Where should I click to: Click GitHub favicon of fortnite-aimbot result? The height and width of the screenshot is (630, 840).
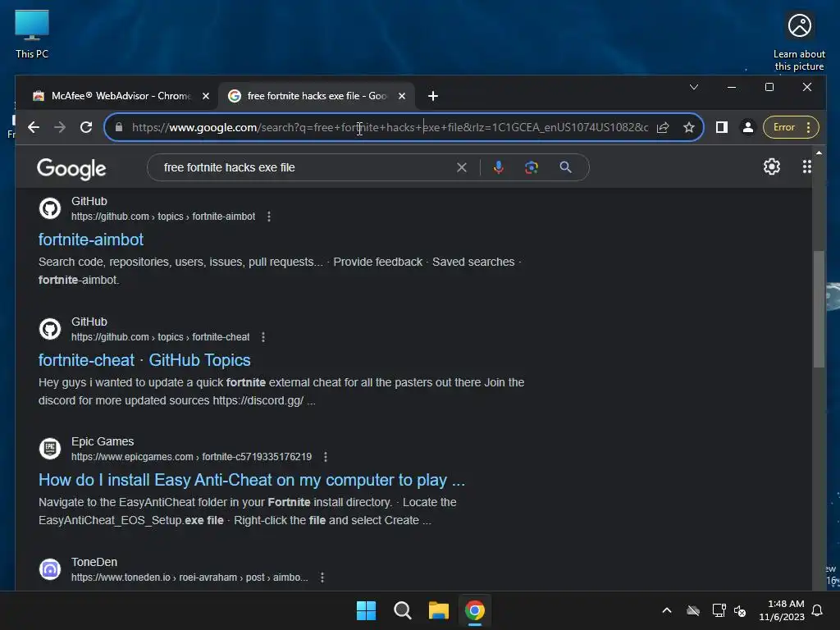50,208
